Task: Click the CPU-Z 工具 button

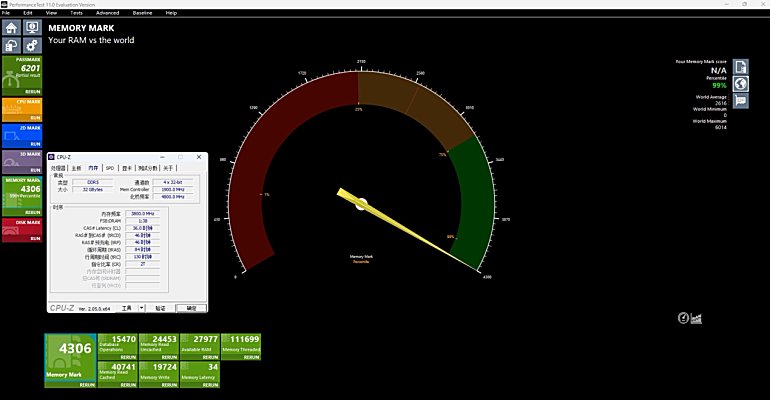Action: pyautogui.click(x=127, y=308)
